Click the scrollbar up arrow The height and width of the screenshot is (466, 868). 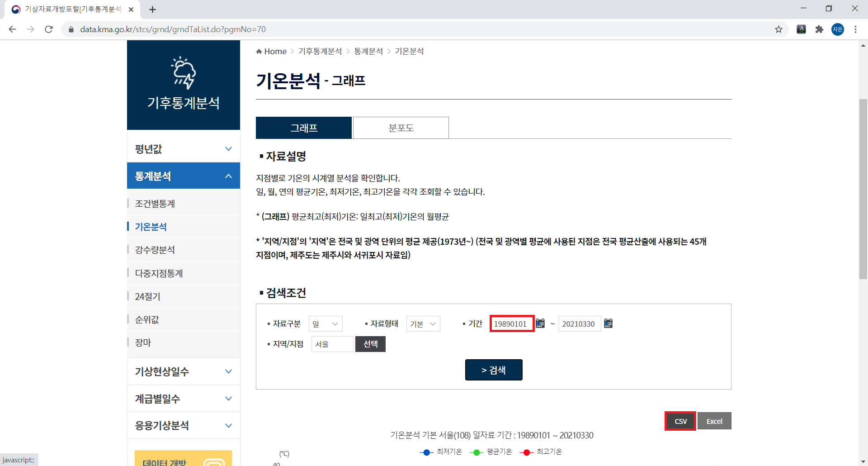click(863, 45)
